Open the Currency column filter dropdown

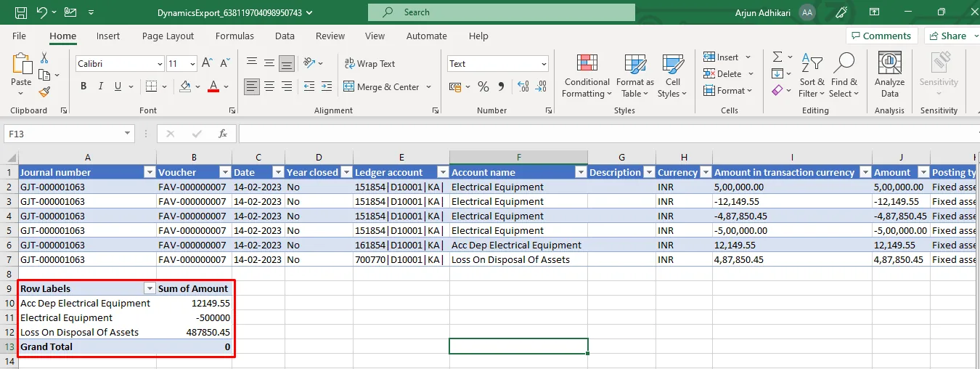point(704,173)
